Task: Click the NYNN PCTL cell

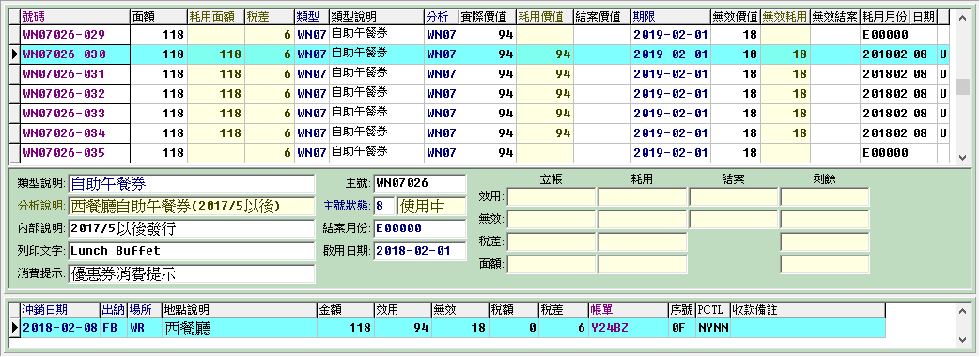Action: [712, 328]
